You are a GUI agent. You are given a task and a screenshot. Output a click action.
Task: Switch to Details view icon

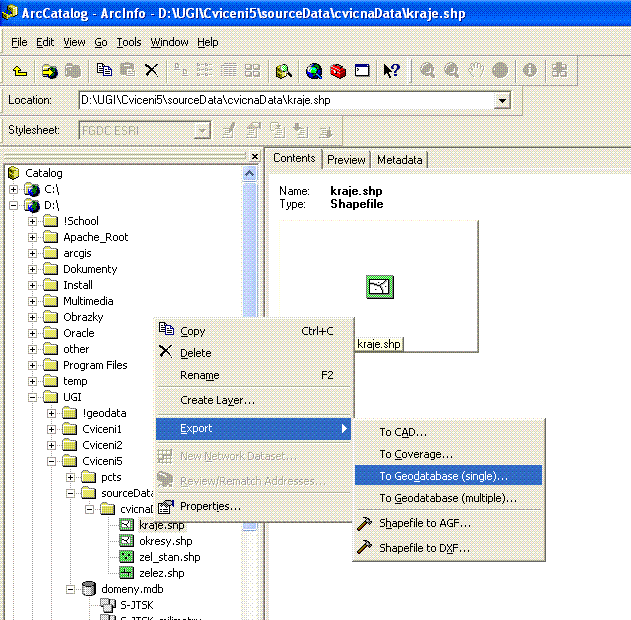pyautogui.click(x=229, y=70)
